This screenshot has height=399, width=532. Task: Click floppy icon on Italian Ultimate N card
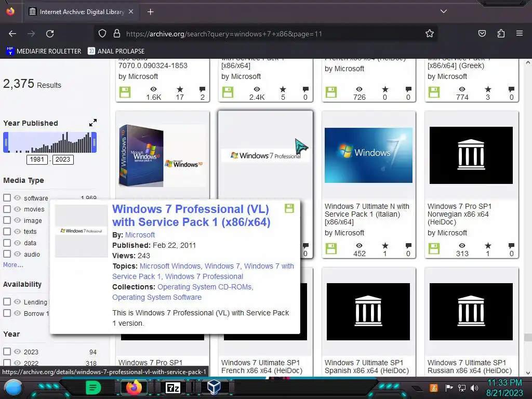pos(331,249)
